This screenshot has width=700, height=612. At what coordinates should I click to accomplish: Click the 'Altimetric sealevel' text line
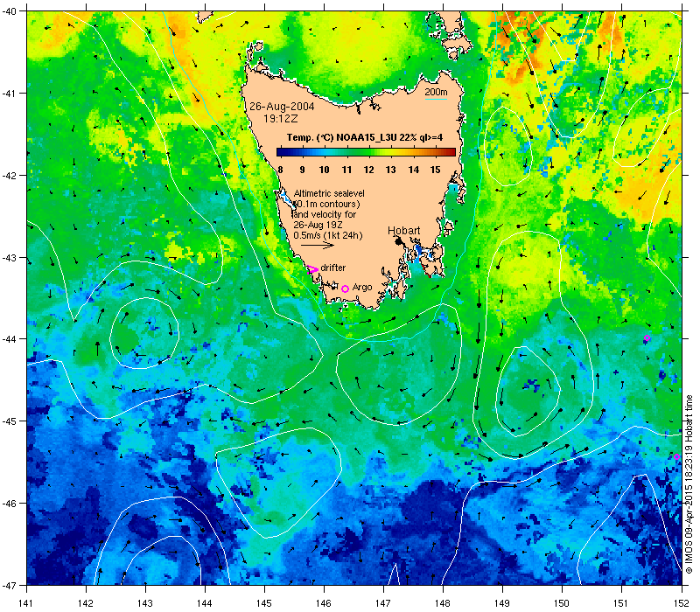(x=329, y=193)
